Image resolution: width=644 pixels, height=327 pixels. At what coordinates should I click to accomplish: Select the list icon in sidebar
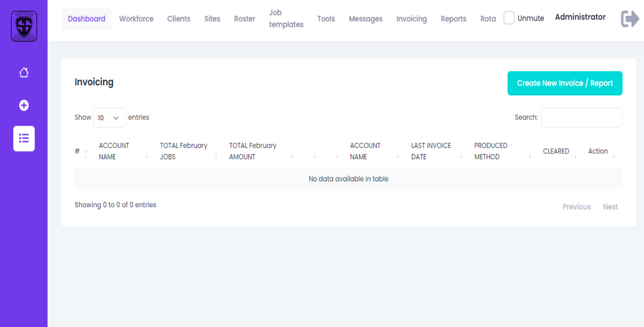(x=24, y=138)
